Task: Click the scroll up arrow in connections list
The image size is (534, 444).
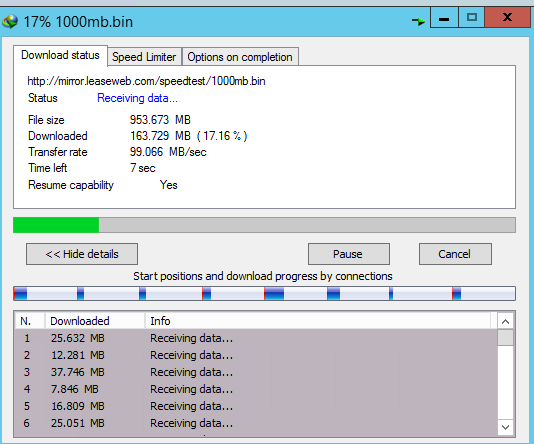Action: [x=506, y=321]
